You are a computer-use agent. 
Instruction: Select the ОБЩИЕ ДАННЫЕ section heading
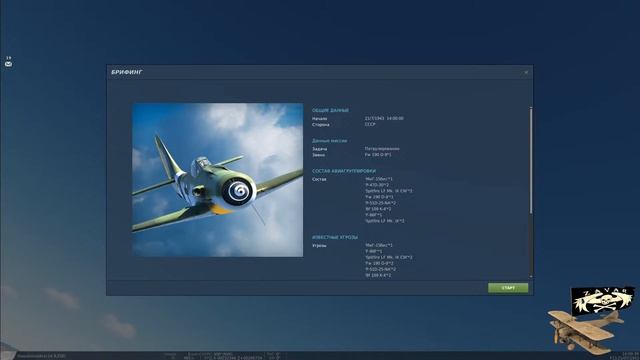[330, 110]
